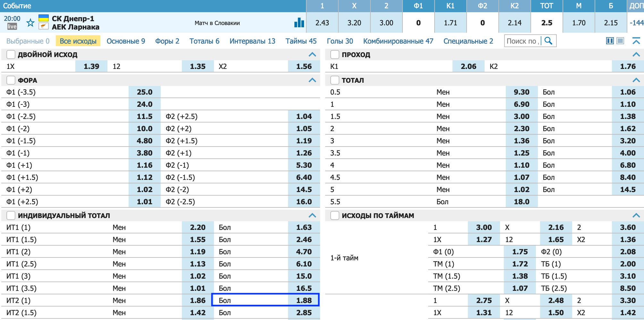The image size is (644, 320).
Task: Click the Cyprus flag icon
Action: [x=43, y=26]
